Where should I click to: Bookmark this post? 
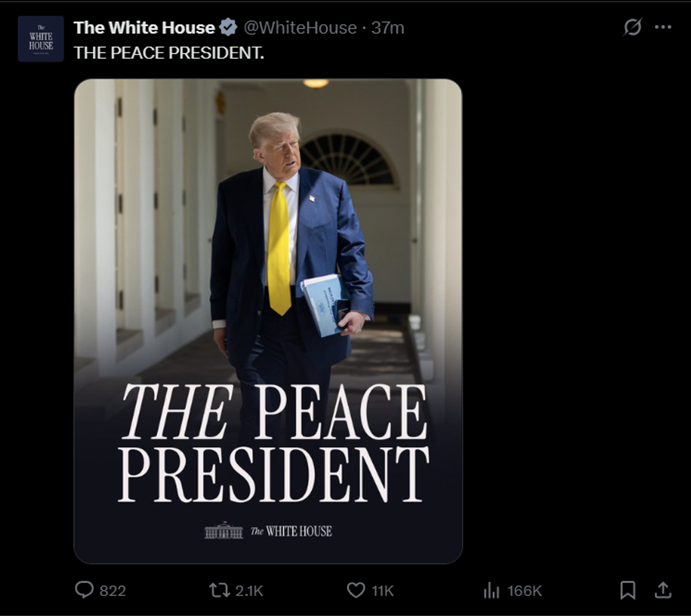(x=628, y=590)
